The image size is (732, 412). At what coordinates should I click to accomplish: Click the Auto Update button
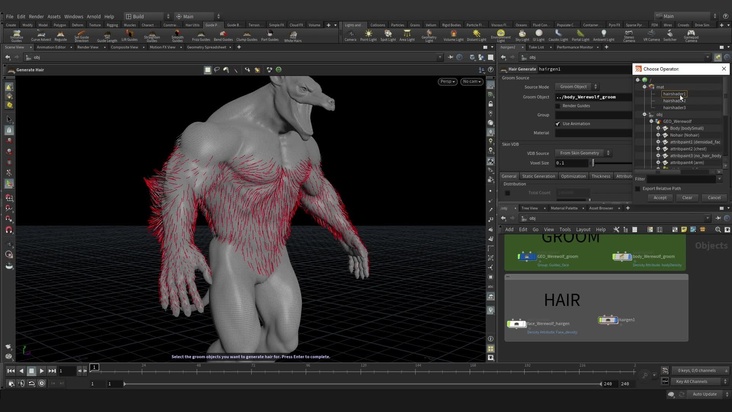pyautogui.click(x=704, y=394)
